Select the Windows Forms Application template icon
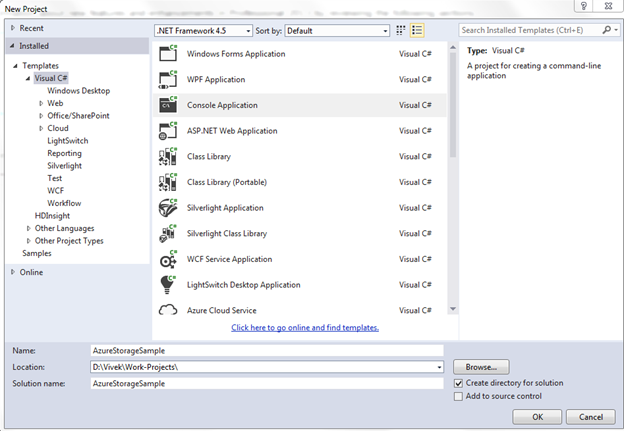This screenshot has height=431, width=624. (x=168, y=53)
